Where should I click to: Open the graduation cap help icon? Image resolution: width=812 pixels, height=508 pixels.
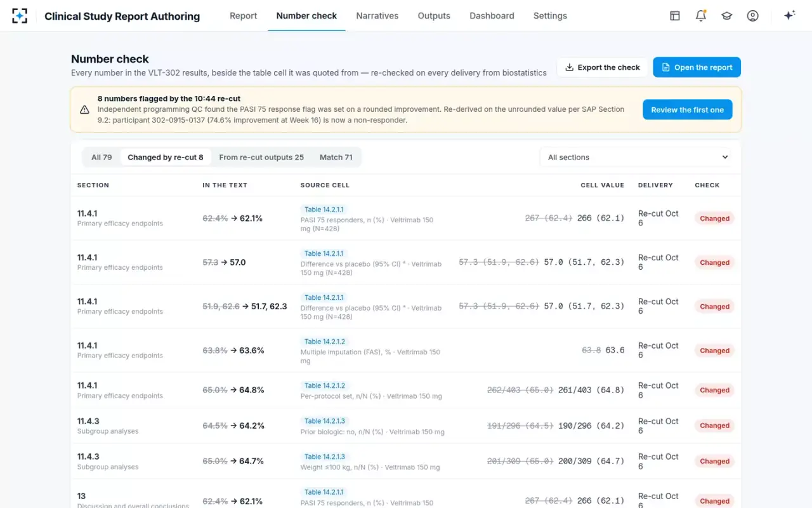click(727, 16)
